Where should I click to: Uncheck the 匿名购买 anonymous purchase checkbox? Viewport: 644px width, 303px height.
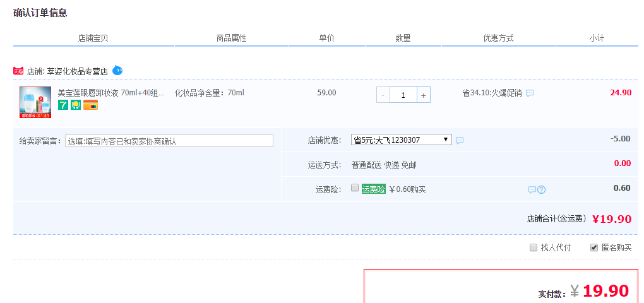(x=593, y=247)
